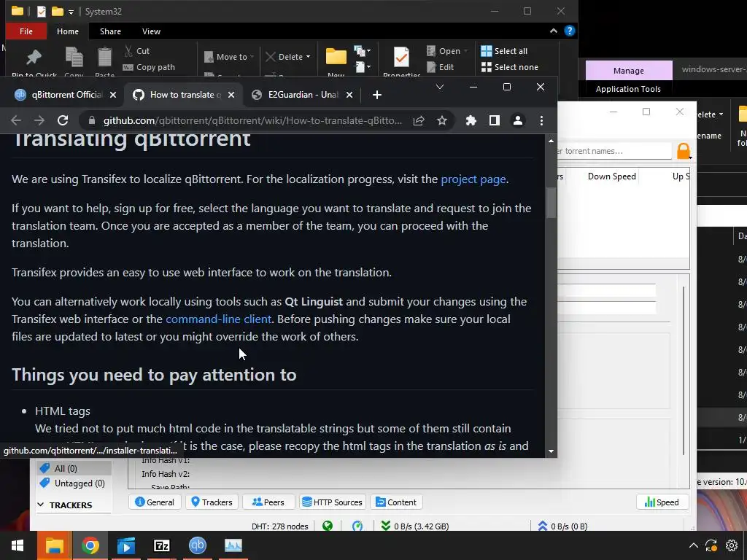
Task: Click the filter torrent names field
Action: tap(614, 151)
